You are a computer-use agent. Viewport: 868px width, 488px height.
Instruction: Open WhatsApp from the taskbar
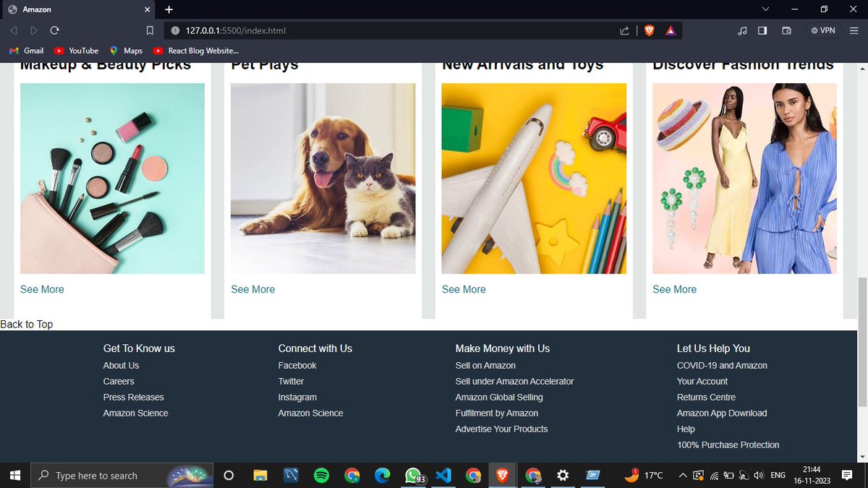pos(414,475)
